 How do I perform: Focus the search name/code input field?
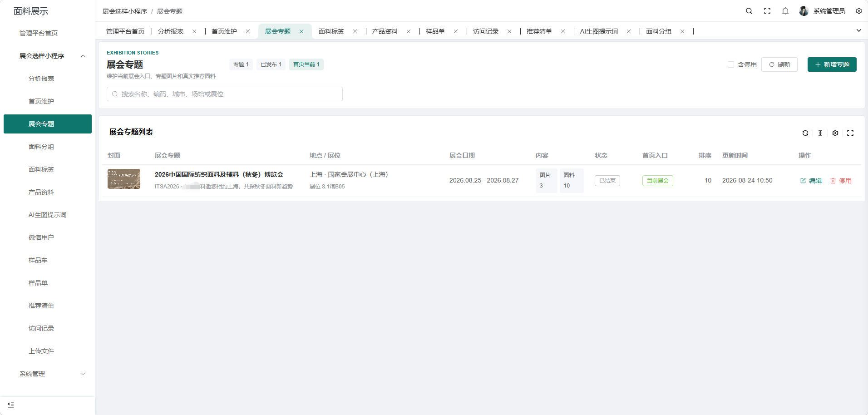(225, 94)
